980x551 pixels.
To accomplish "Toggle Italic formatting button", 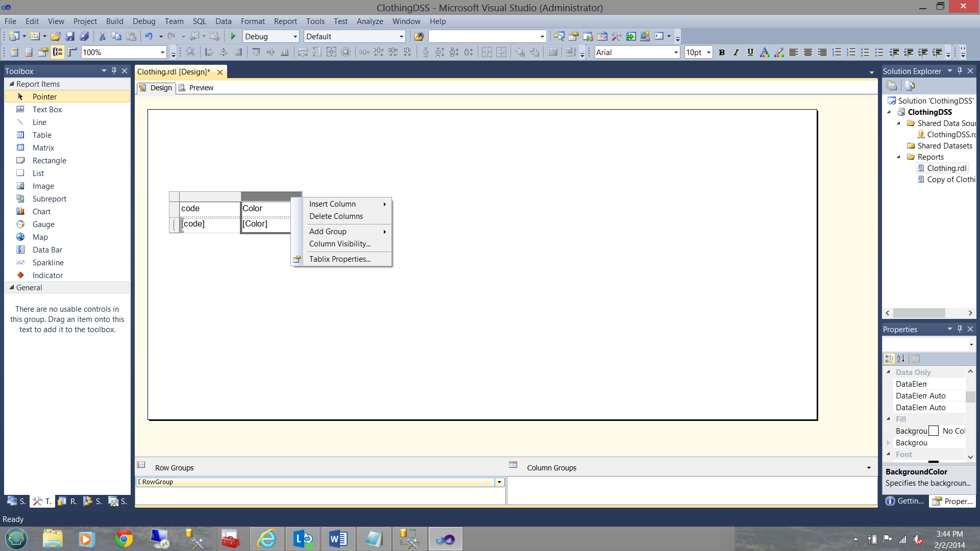I will point(736,52).
